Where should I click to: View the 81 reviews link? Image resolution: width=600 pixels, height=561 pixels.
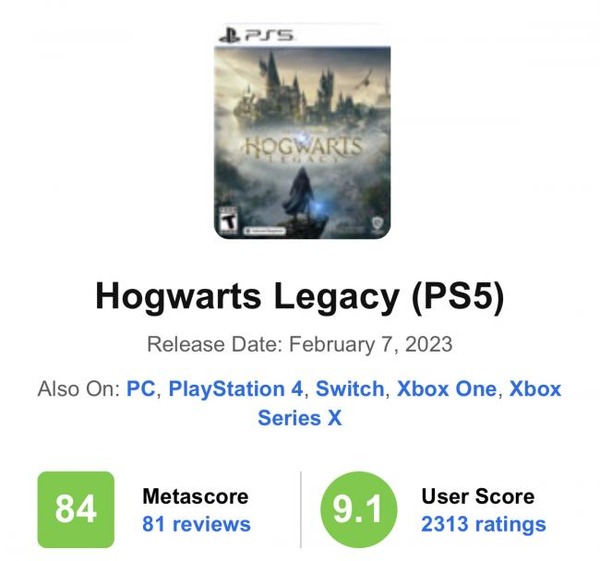(196, 524)
